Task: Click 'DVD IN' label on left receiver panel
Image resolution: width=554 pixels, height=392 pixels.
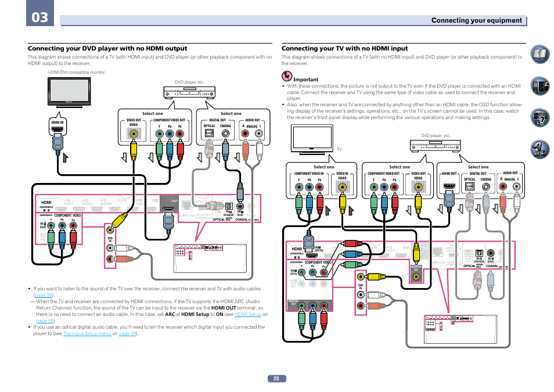Action: tap(110, 240)
